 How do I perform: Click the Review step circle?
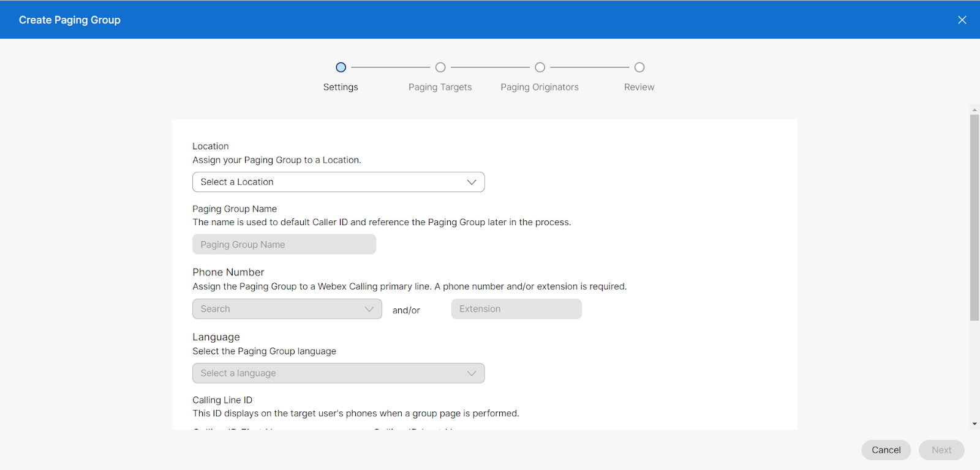[639, 67]
